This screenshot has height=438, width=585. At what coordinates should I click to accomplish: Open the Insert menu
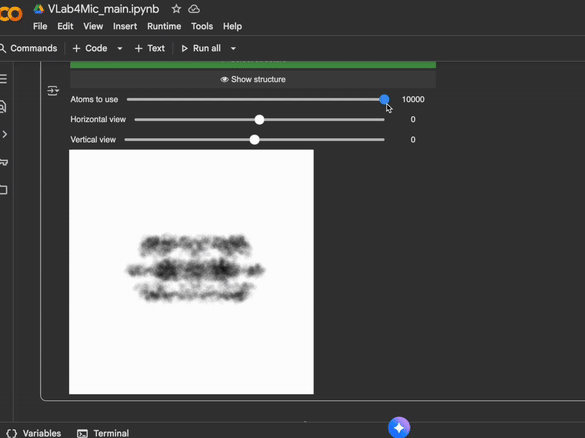125,26
